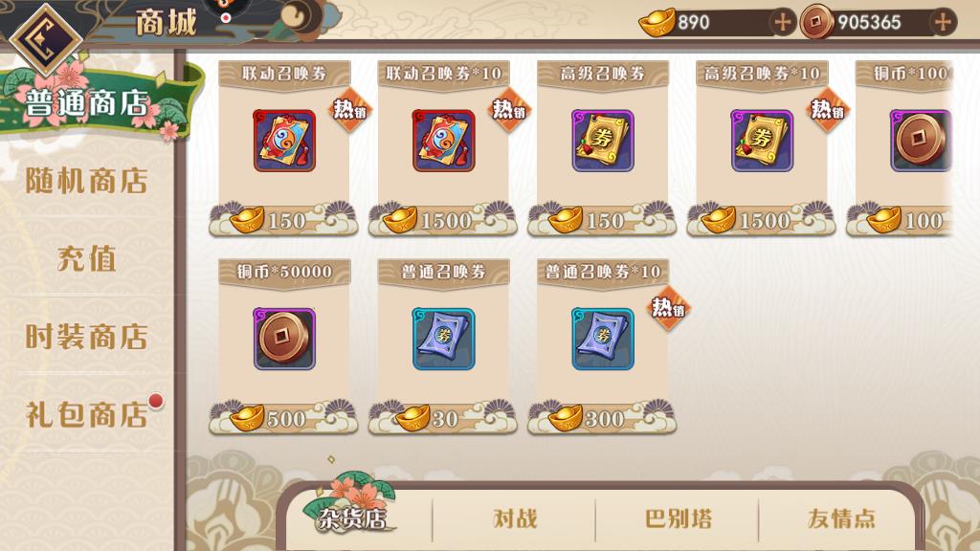Go to 时装商店 fashion shop

(x=87, y=337)
